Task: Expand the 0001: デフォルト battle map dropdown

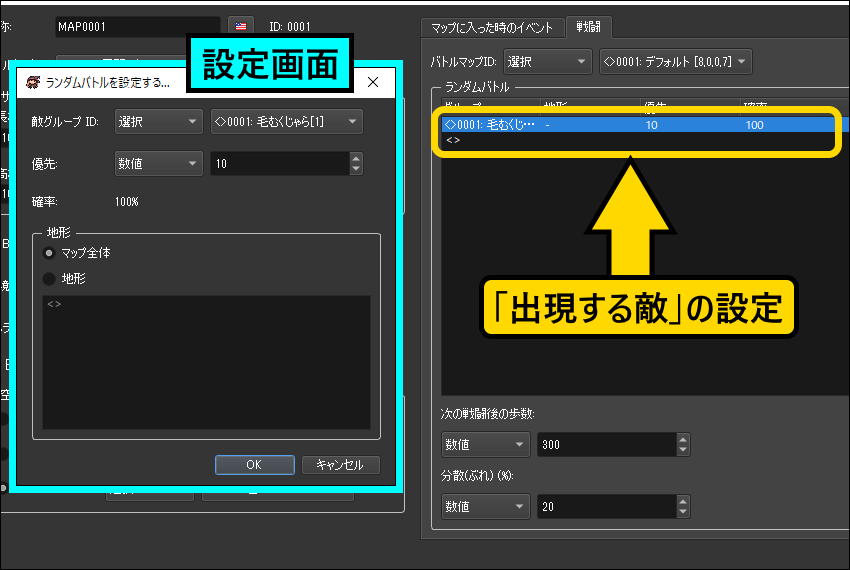Action: coord(674,62)
